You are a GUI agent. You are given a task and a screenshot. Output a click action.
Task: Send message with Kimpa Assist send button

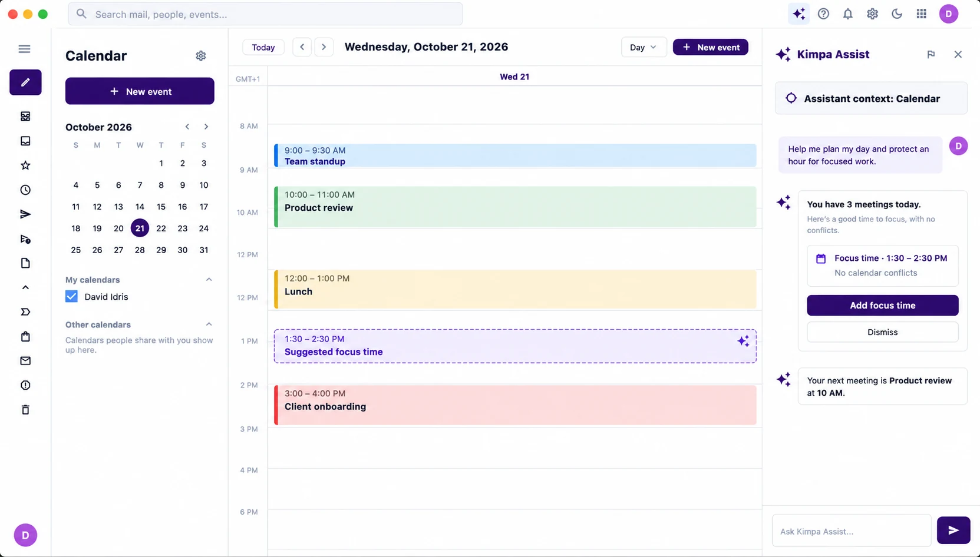pos(953,531)
